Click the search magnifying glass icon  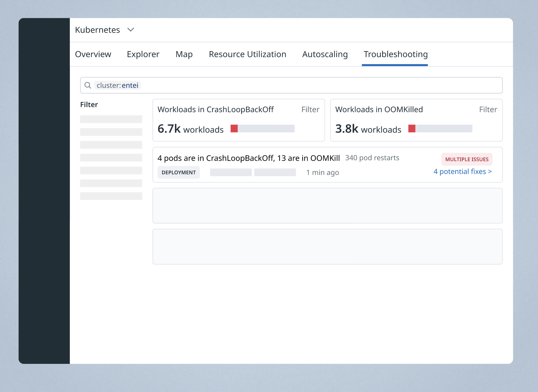tap(88, 85)
